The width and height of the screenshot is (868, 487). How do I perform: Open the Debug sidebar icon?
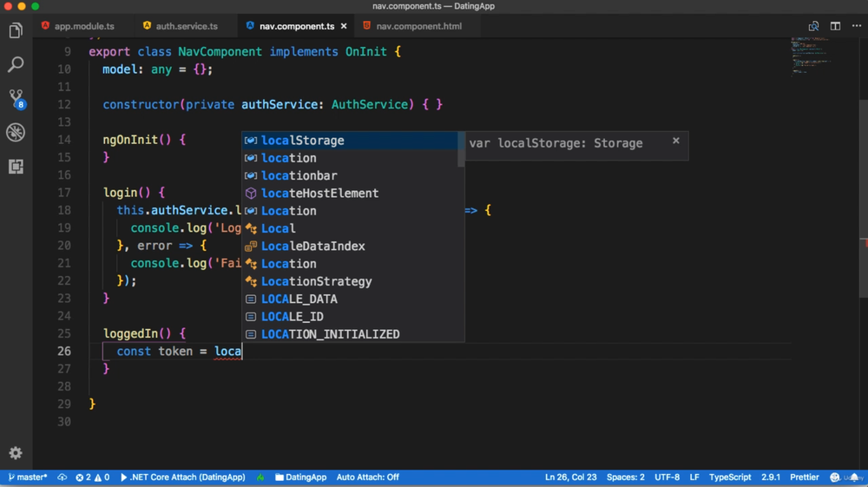tap(16, 132)
